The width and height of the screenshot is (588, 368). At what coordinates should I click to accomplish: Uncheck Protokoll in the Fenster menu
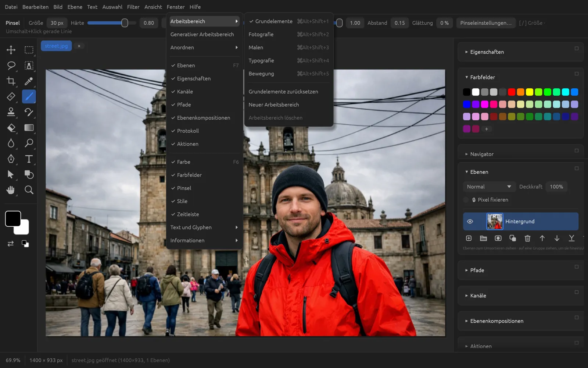(204, 131)
